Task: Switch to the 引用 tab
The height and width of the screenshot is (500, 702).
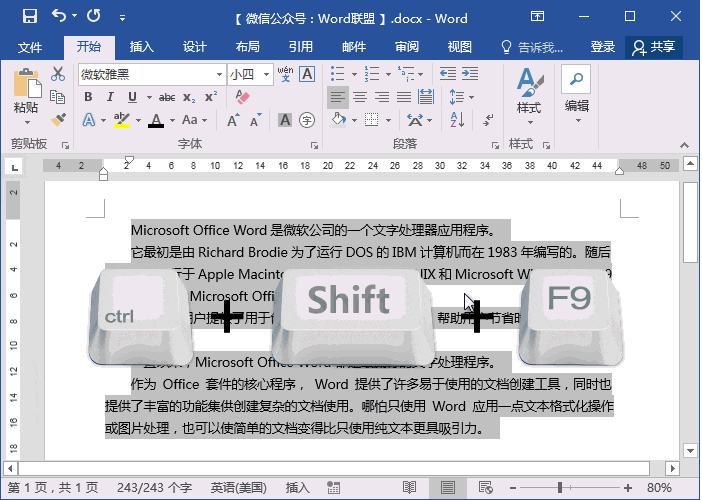Action: tap(301, 47)
